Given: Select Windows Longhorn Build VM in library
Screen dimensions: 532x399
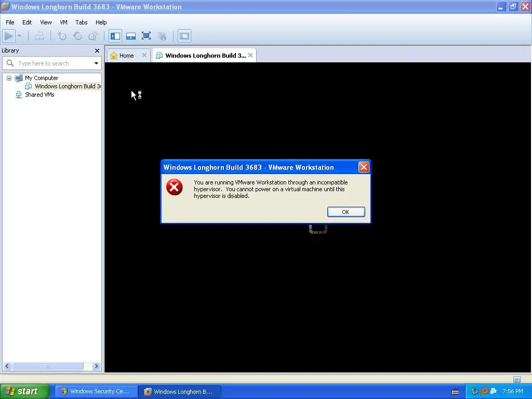Looking at the screenshot, I should (68, 86).
